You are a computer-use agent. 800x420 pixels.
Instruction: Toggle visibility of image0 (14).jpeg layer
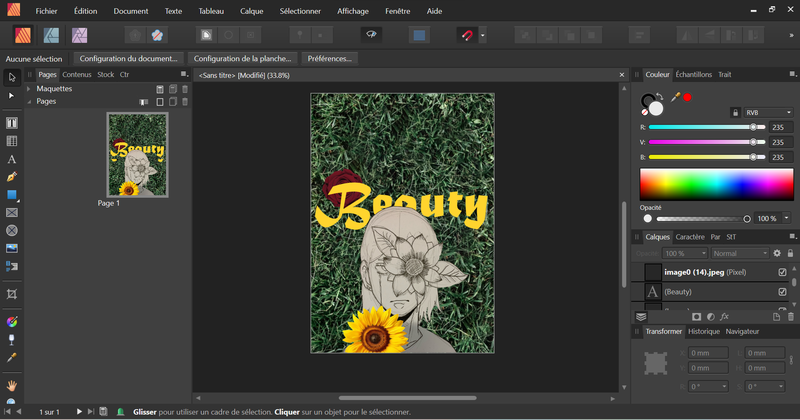click(782, 272)
